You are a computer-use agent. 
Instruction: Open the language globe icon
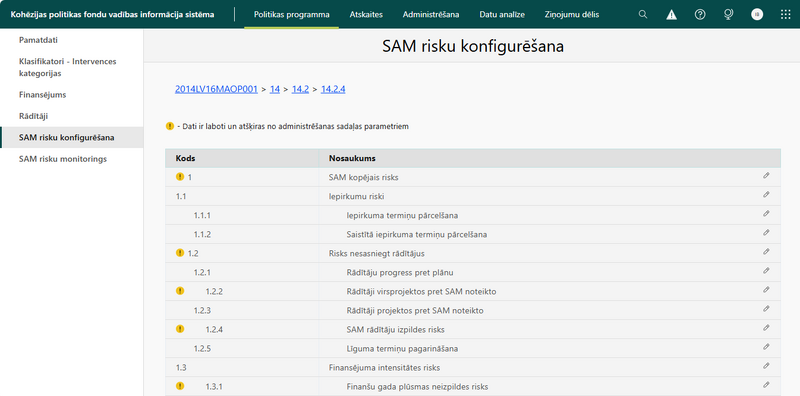(729, 14)
